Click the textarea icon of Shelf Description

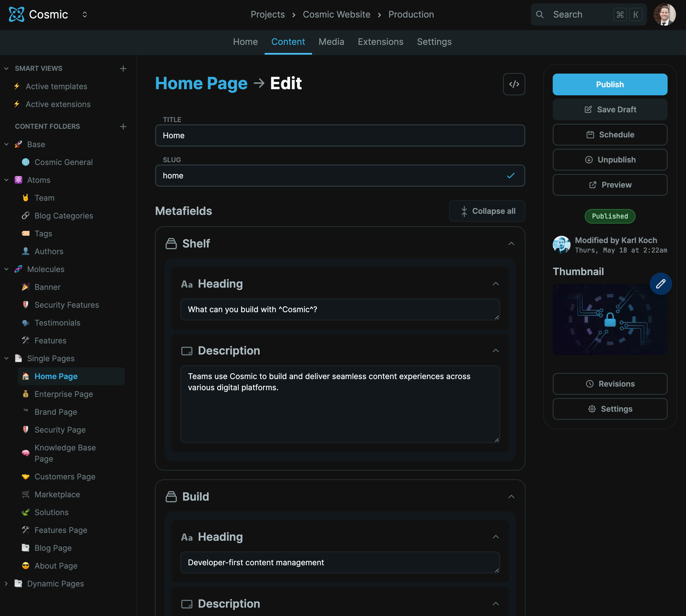click(x=187, y=351)
